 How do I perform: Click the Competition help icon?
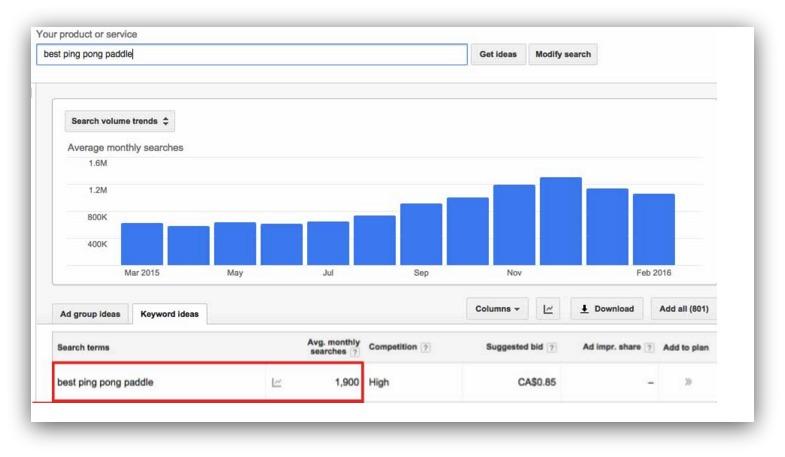(426, 347)
